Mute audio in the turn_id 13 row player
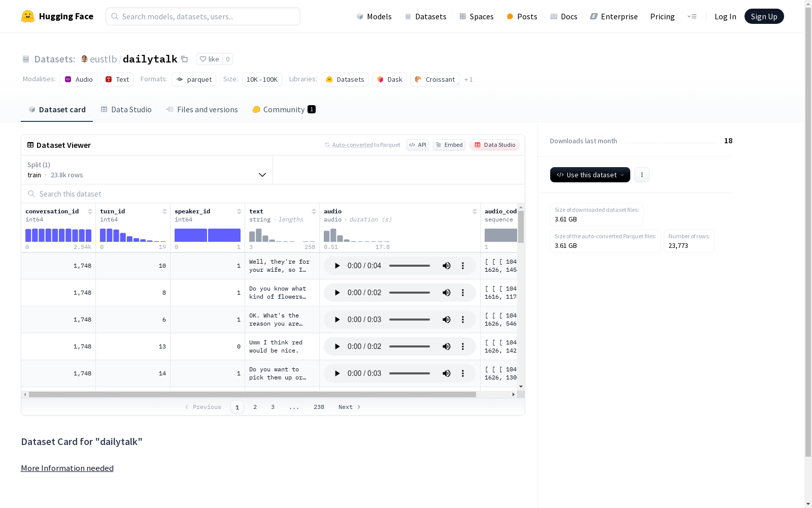 click(447, 346)
